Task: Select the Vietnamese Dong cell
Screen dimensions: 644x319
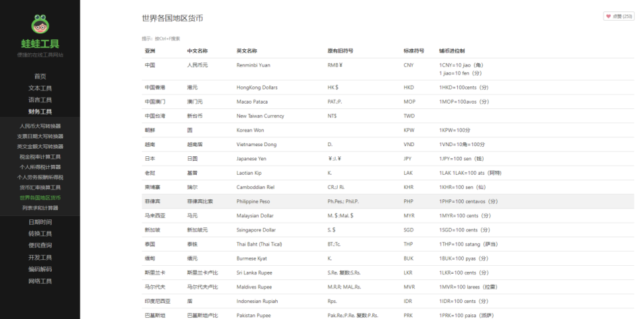Action: (257, 144)
